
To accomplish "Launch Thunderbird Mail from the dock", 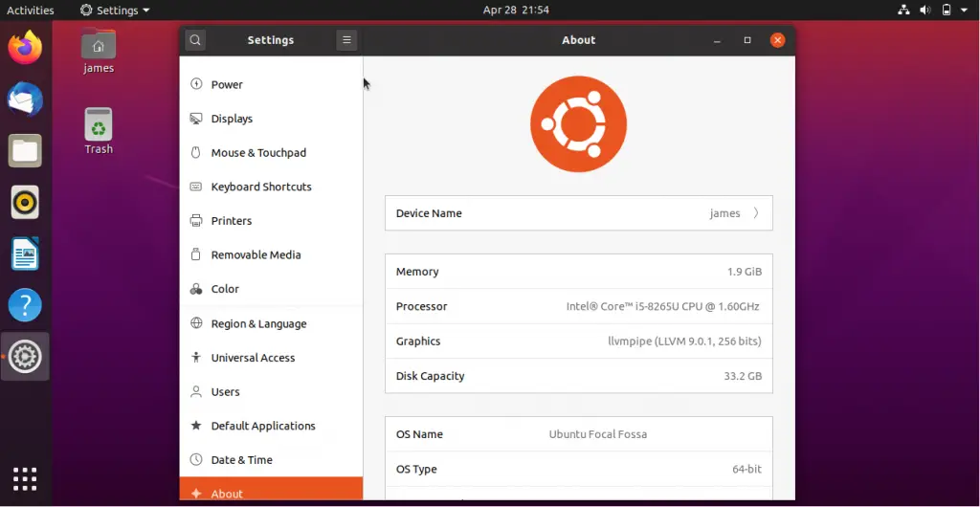I will [x=25, y=99].
